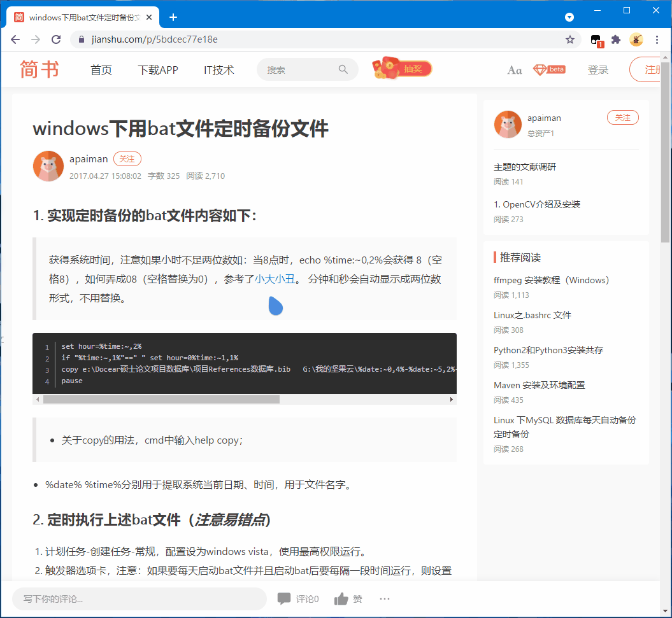This screenshot has height=618, width=672.
Task: Click the address bar URL
Action: [154, 39]
